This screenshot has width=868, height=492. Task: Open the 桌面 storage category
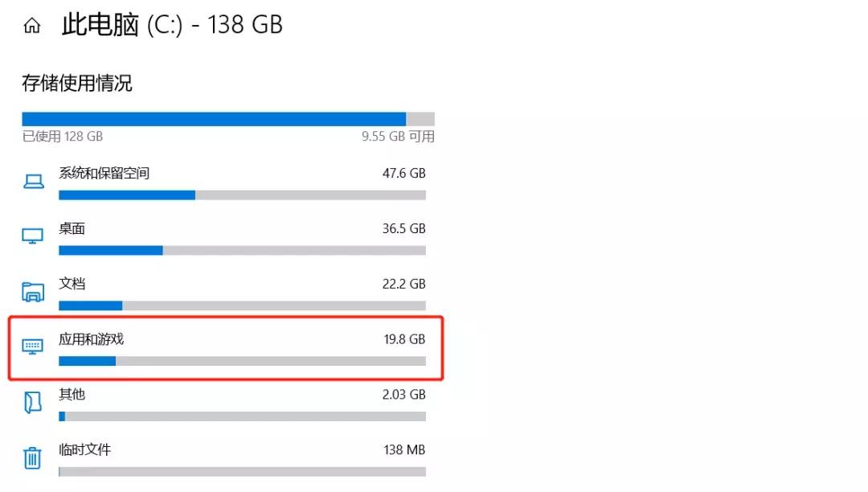tap(72, 228)
